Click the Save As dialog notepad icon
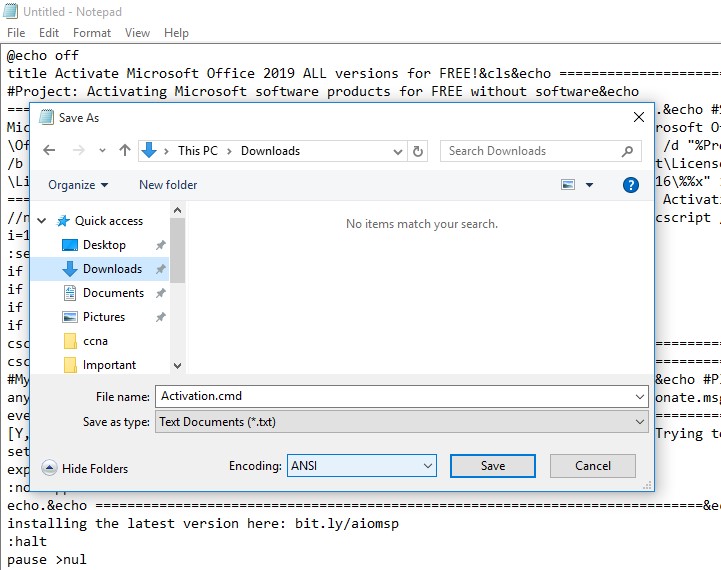Screen dimensions: 721x570 [46, 117]
